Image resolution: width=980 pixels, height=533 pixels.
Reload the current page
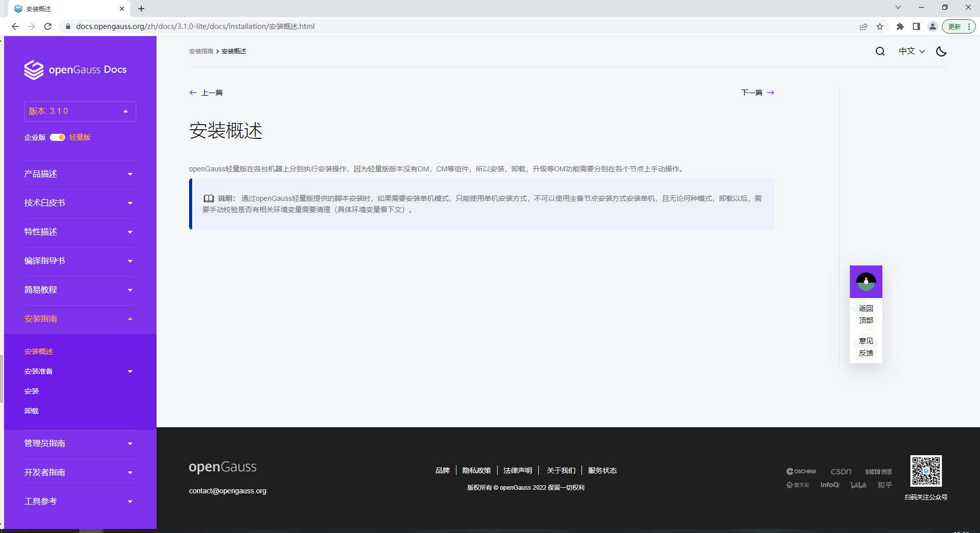pyautogui.click(x=48, y=26)
